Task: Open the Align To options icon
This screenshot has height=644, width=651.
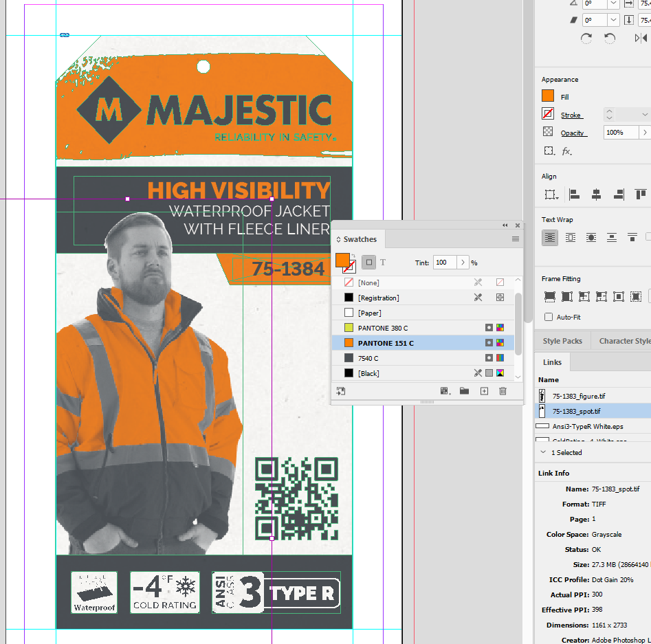Action: click(x=551, y=195)
